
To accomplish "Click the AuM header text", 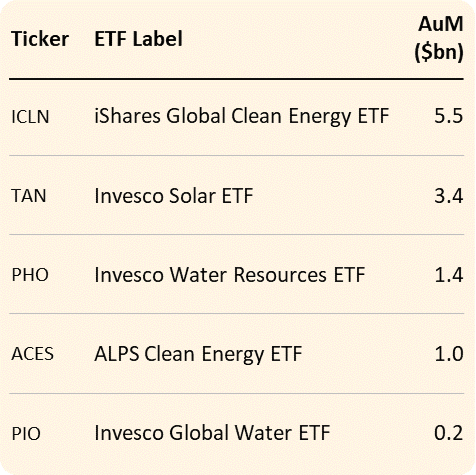I will 441,24.
